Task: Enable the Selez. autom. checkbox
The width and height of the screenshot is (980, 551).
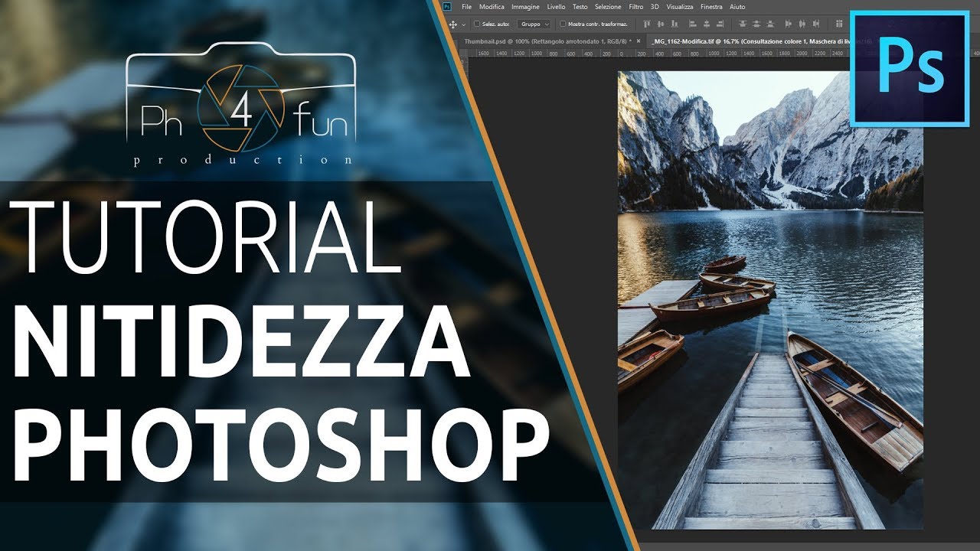Action: point(476,24)
